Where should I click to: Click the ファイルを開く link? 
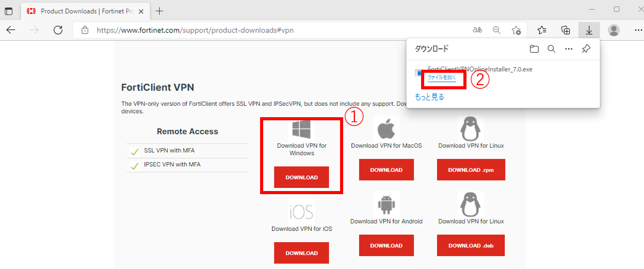pyautogui.click(x=442, y=77)
